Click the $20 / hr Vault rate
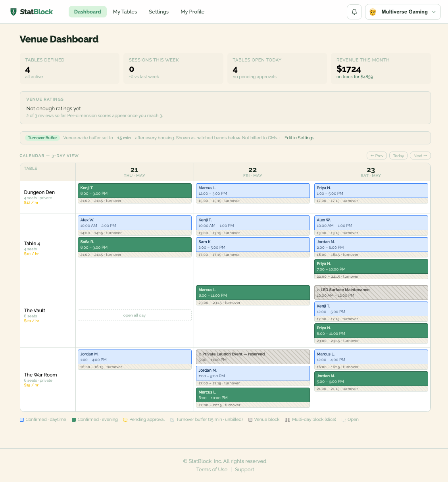The width and height of the screenshot is (448, 482). 31,321
